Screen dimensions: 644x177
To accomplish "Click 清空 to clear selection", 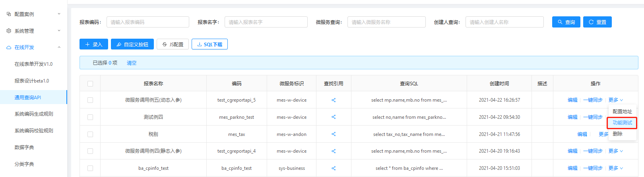I will tap(132, 63).
